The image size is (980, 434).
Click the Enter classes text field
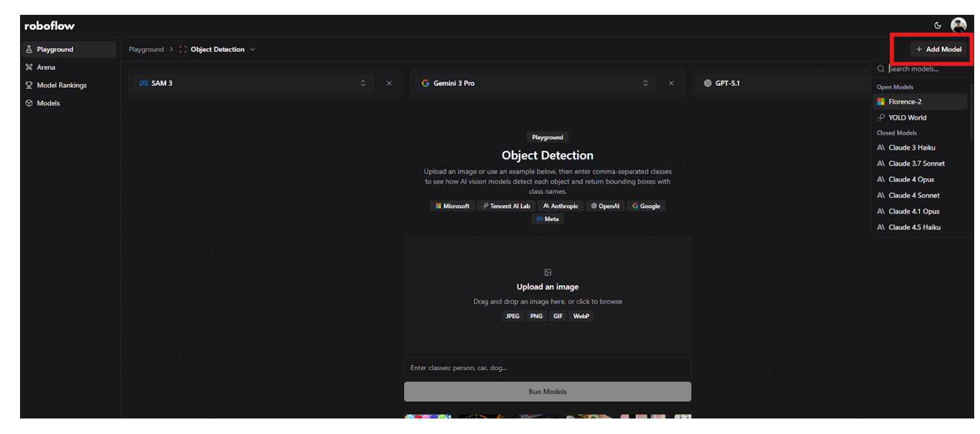(x=548, y=368)
